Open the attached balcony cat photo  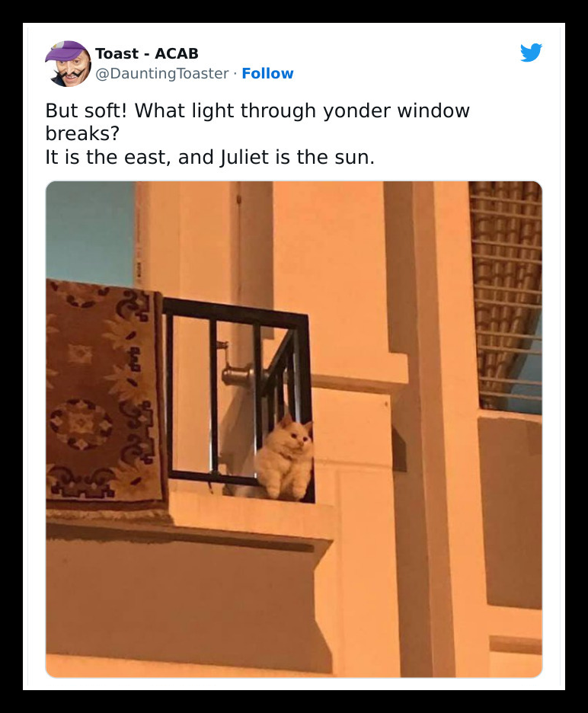pos(294,429)
